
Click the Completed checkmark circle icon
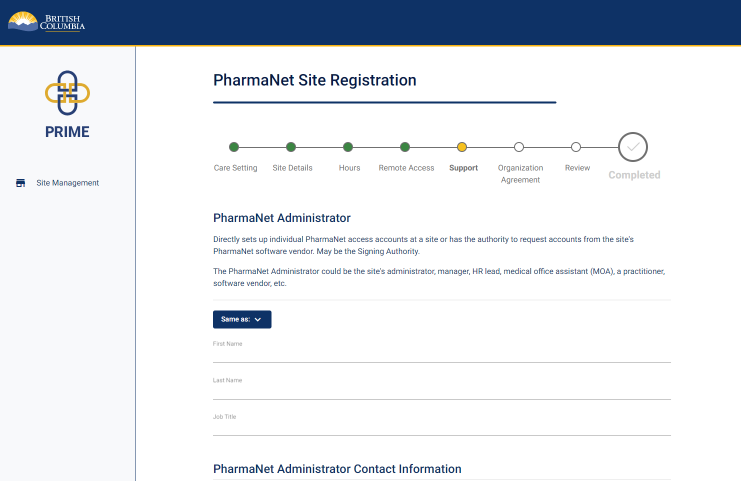point(632,147)
